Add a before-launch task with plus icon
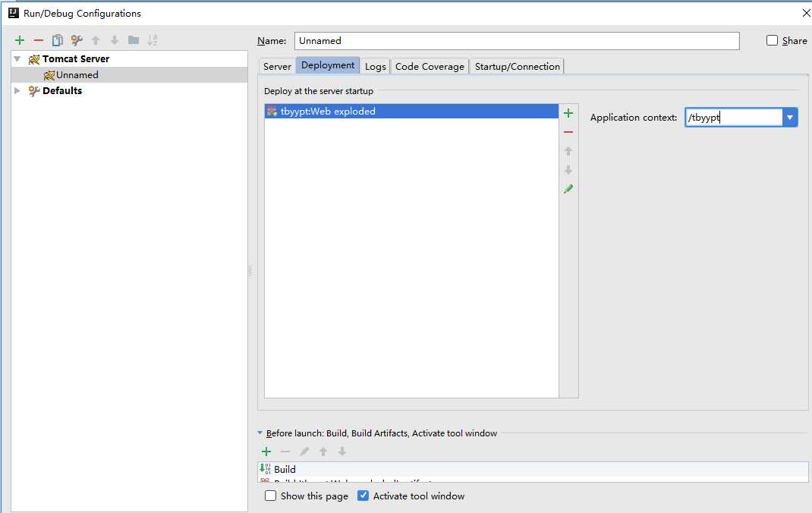812x513 pixels. pos(266,452)
